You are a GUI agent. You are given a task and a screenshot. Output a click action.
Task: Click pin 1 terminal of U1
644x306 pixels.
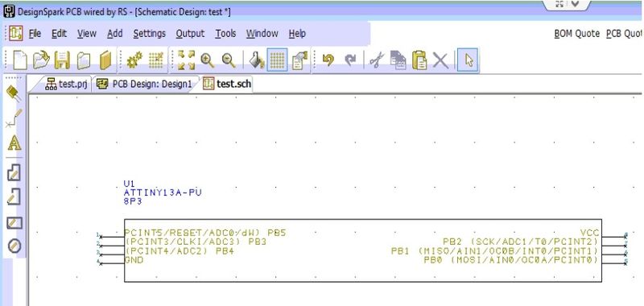(101, 237)
